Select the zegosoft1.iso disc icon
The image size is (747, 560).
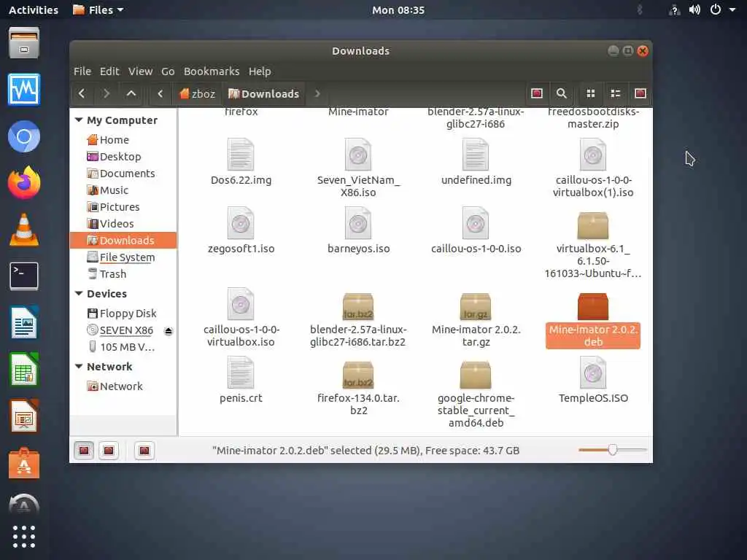(x=241, y=223)
